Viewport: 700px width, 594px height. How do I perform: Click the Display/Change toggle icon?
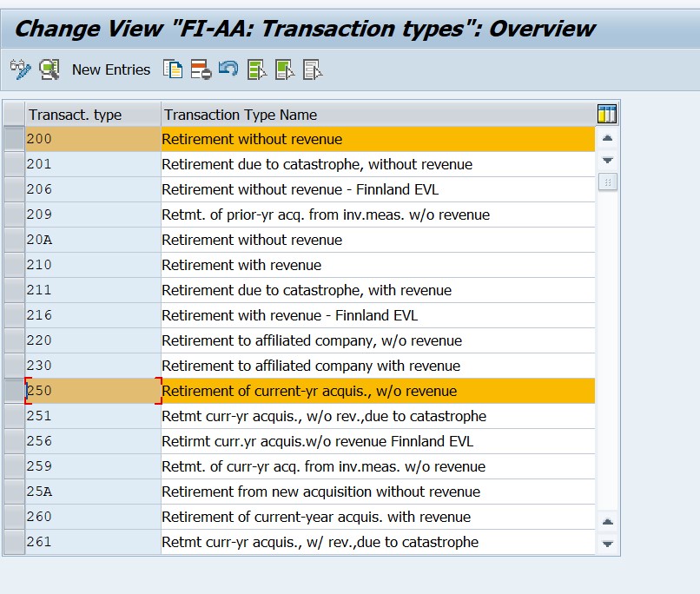point(20,69)
